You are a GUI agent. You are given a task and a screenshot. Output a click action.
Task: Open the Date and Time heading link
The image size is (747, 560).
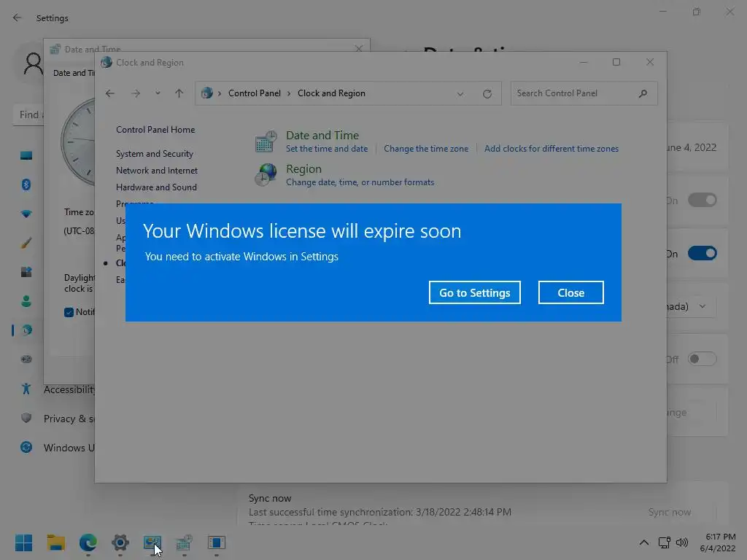point(322,135)
